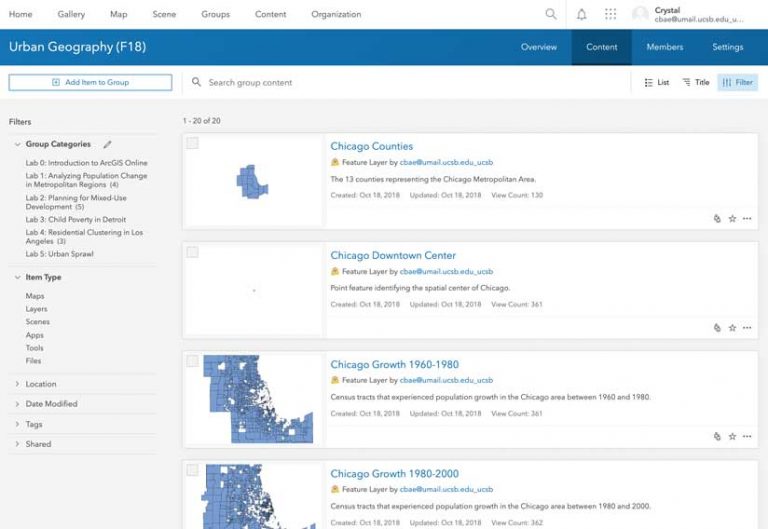Filter by Lab 3: Child Poverty in Detroit
Viewport: 768px width, 529px height.
pyautogui.click(x=76, y=219)
